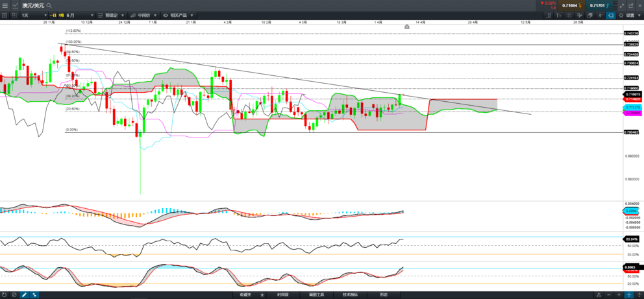The width and height of the screenshot is (644, 299).
Task: Open the 技术指标 technical indicators tab
Action: (350, 294)
